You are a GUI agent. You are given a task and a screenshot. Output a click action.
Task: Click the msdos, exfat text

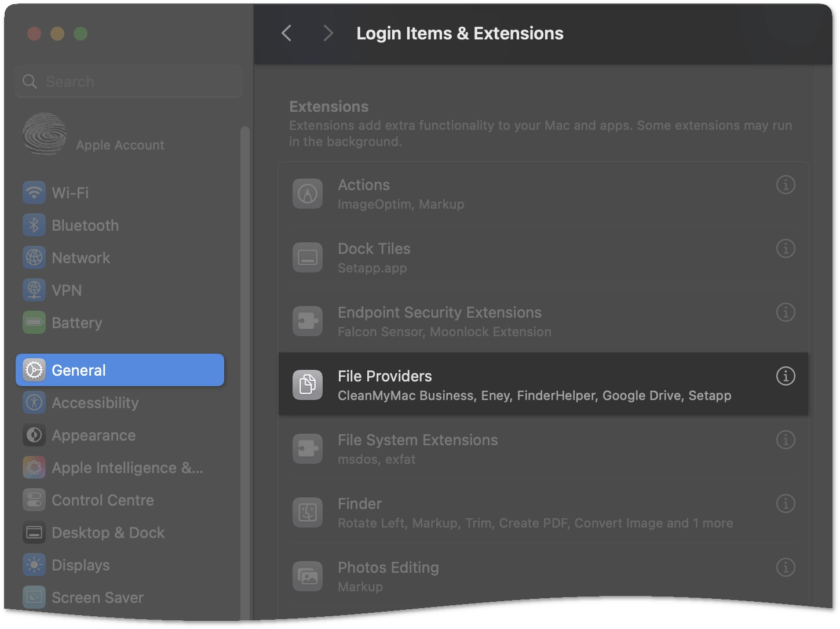[x=377, y=459]
